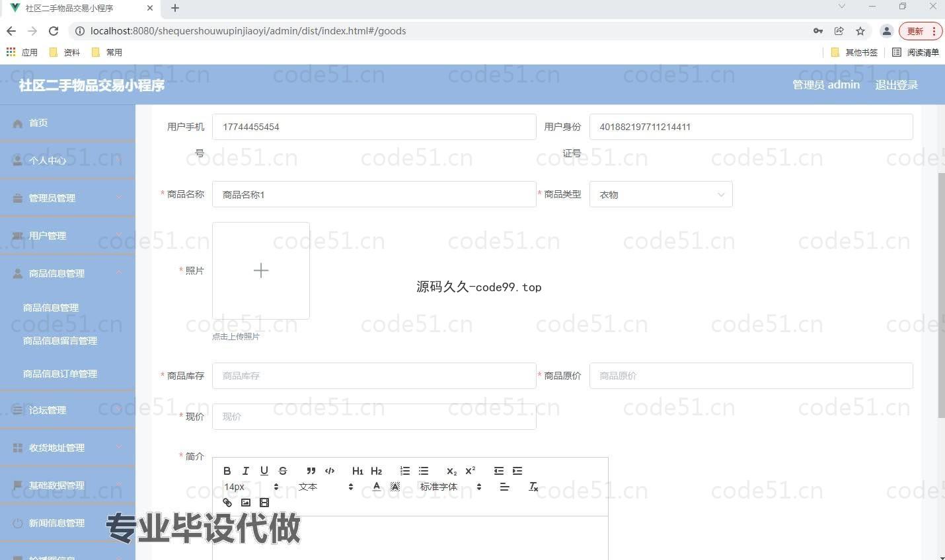Viewport: 945px width, 560px height.
Task: Reload the page with browser refresh
Action: click(x=54, y=31)
